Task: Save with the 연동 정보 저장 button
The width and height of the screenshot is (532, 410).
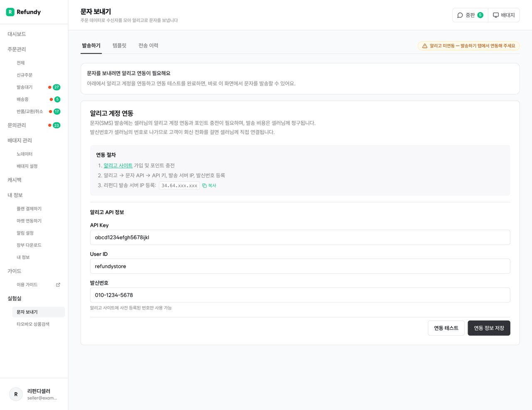Action: pyautogui.click(x=489, y=328)
